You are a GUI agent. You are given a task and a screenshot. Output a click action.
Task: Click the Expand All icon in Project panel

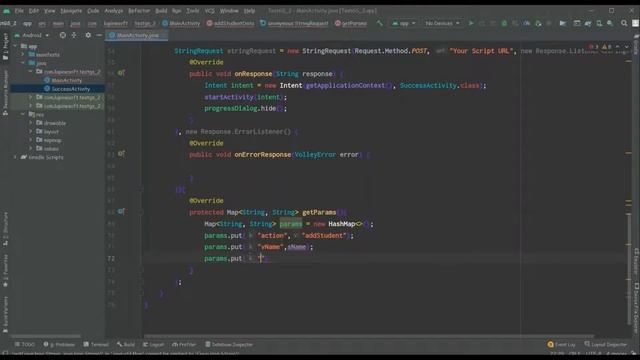click(74, 36)
